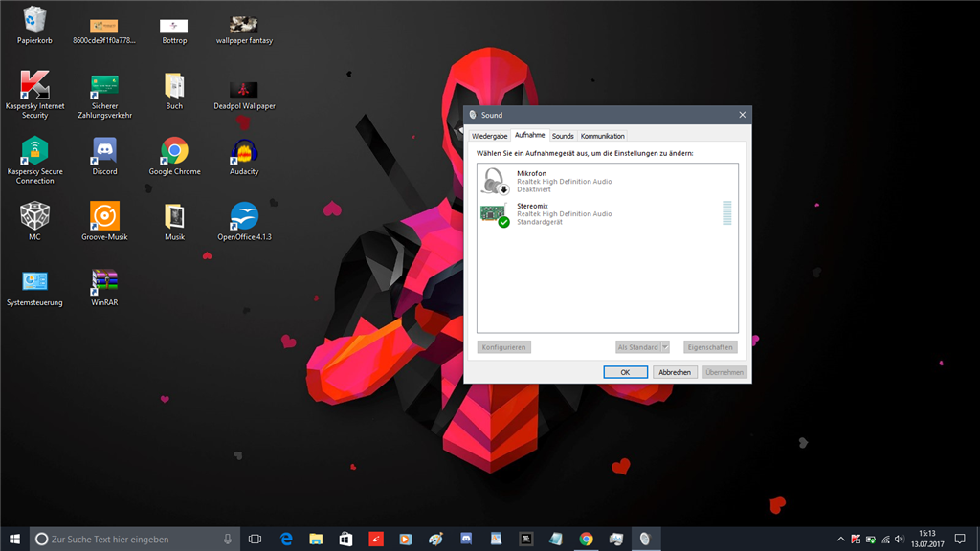The image size is (980, 551).
Task: Open the Groove-Musik desktop icon
Action: pyautogui.click(x=104, y=221)
